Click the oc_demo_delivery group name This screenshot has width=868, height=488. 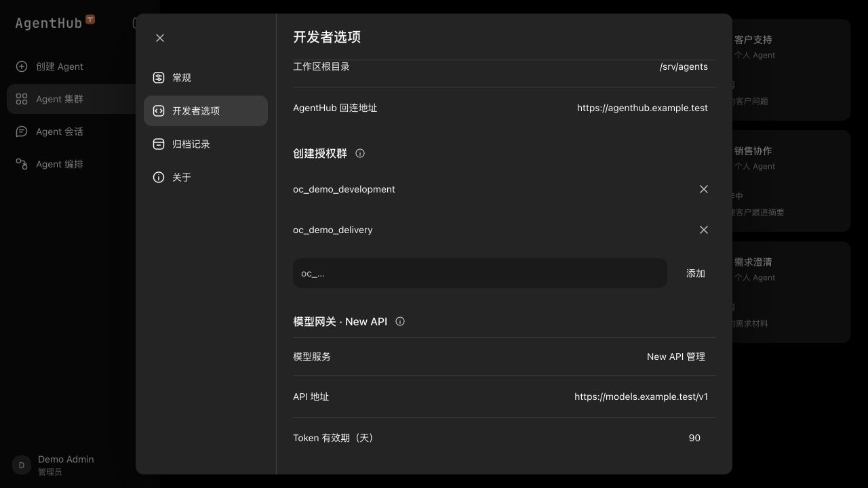pyautogui.click(x=333, y=230)
